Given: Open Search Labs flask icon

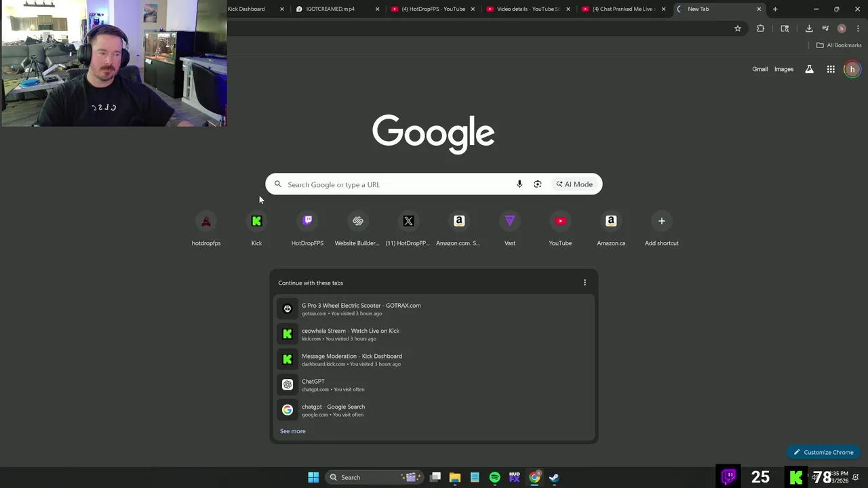Looking at the screenshot, I should pos(809,69).
